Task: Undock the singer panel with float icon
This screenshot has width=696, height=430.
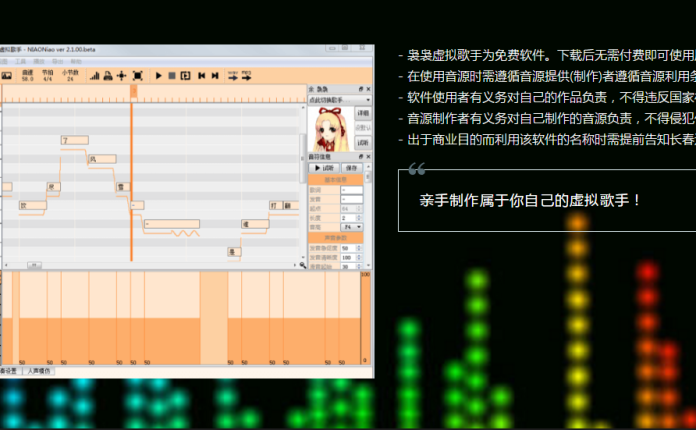Action: pos(361,89)
